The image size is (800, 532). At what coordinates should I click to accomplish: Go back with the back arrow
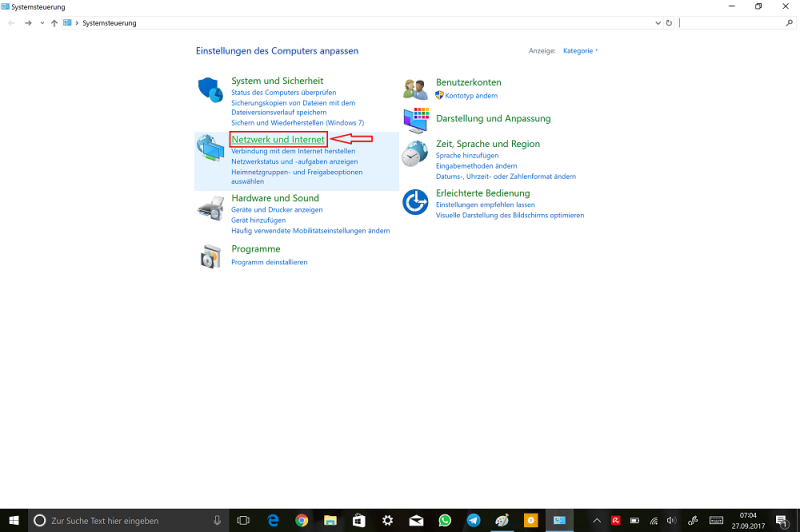tap(12, 23)
